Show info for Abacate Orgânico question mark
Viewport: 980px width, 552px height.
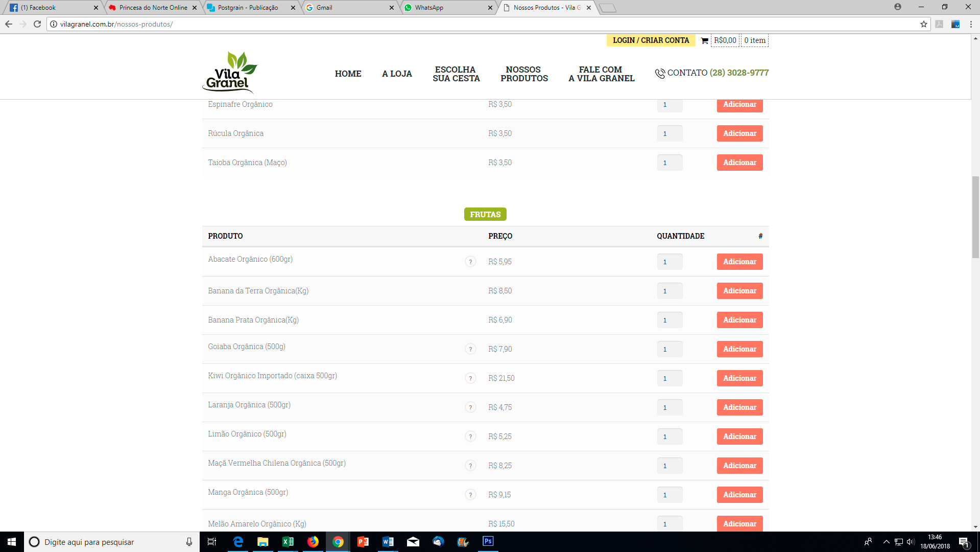pyautogui.click(x=470, y=262)
